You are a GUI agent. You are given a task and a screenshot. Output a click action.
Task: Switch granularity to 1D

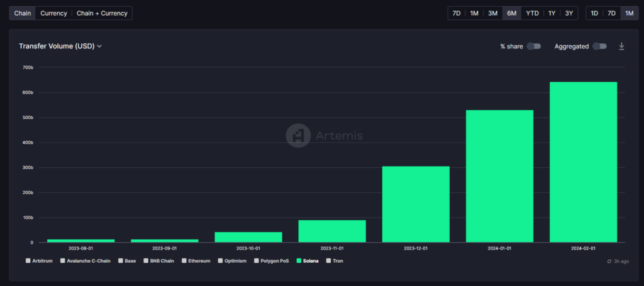coord(594,13)
